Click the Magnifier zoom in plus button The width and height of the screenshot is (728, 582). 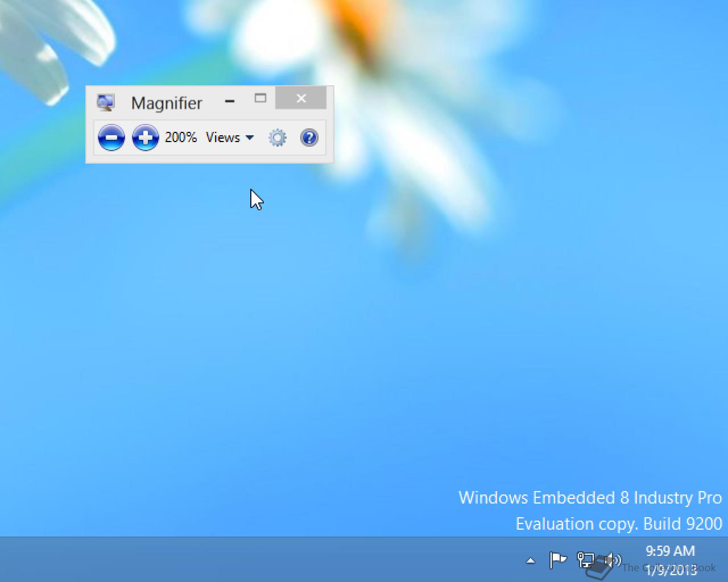(146, 138)
